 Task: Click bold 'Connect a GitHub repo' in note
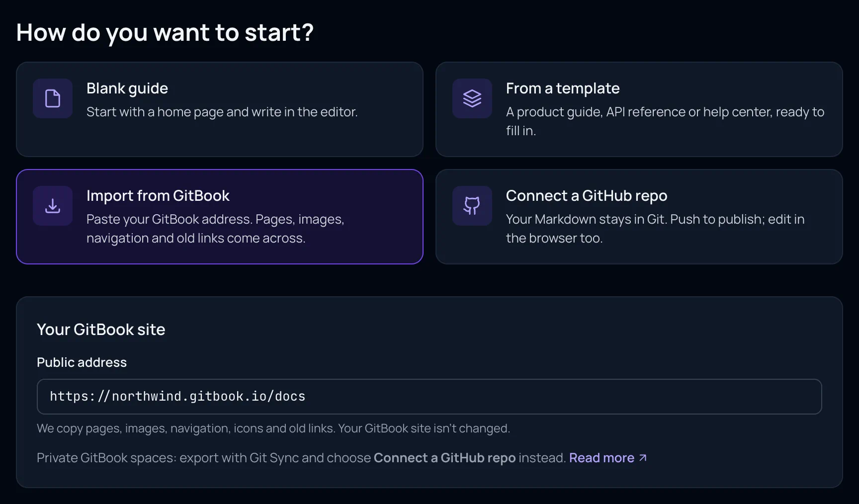click(445, 458)
